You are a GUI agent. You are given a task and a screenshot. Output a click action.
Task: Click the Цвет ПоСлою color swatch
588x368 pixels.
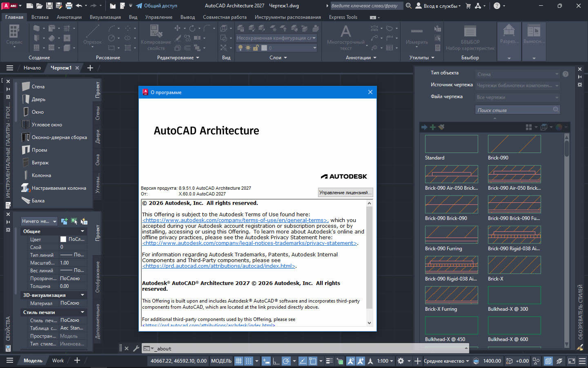tap(63, 240)
